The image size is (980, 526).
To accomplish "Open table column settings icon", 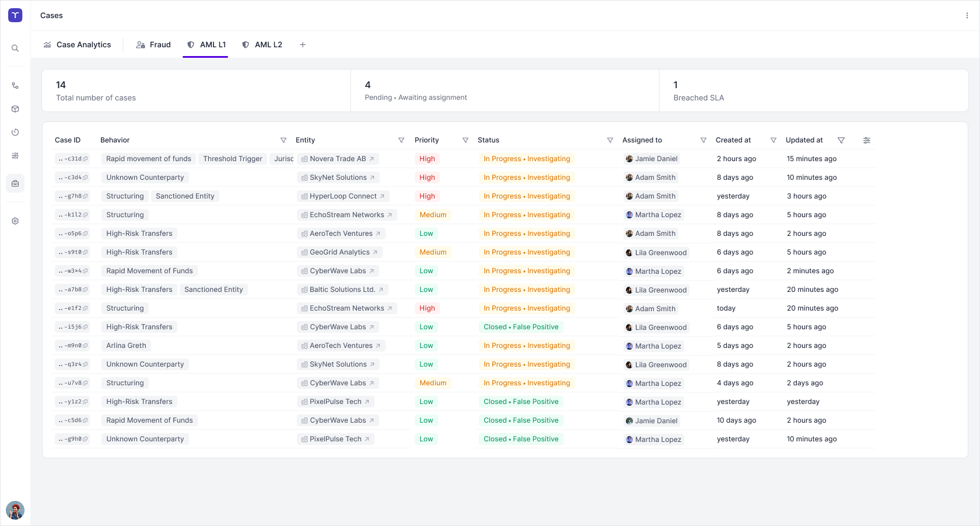I will tap(867, 140).
